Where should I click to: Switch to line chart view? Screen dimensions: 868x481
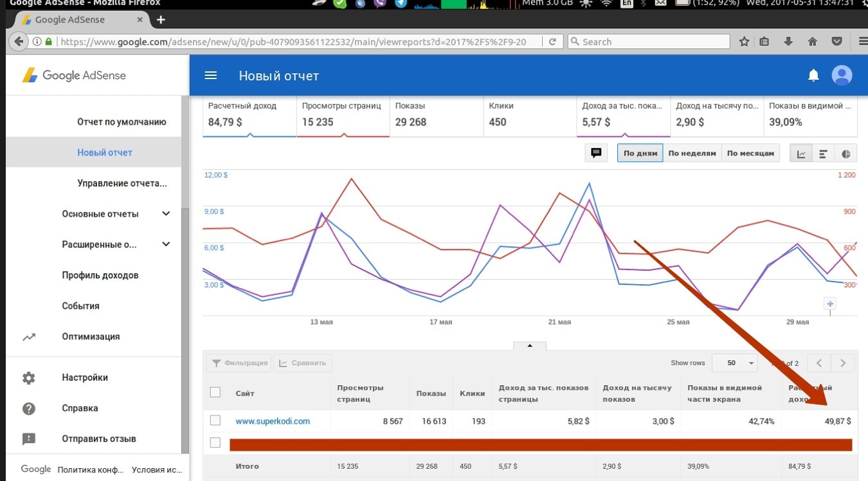coord(801,154)
